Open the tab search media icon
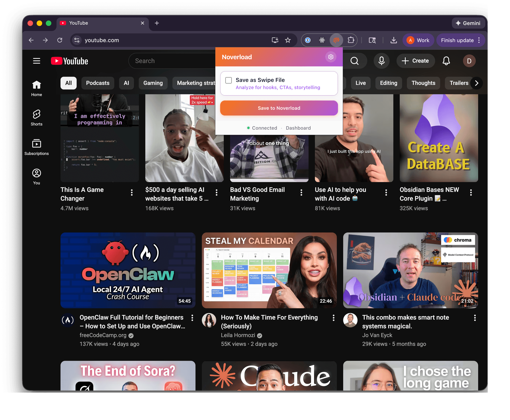 click(372, 40)
